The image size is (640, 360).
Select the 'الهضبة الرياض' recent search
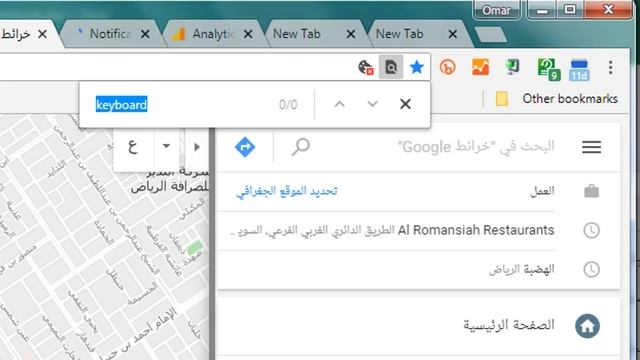(522, 269)
